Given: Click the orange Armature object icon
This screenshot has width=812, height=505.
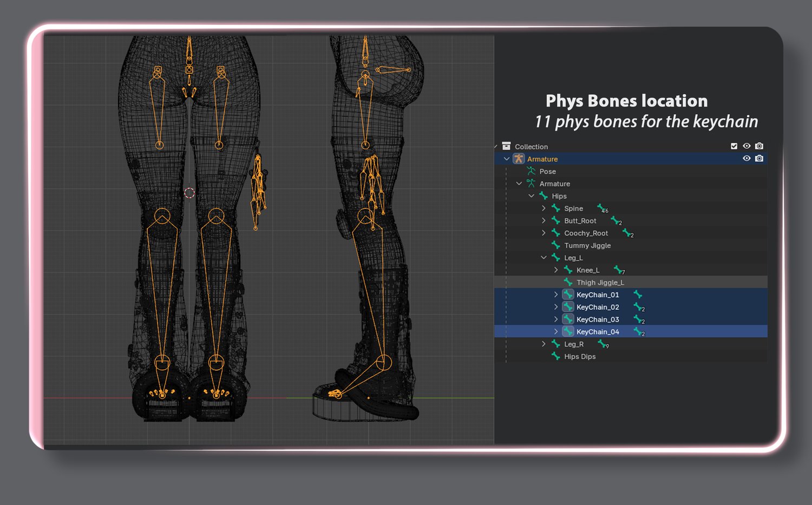Looking at the screenshot, I should (x=519, y=159).
